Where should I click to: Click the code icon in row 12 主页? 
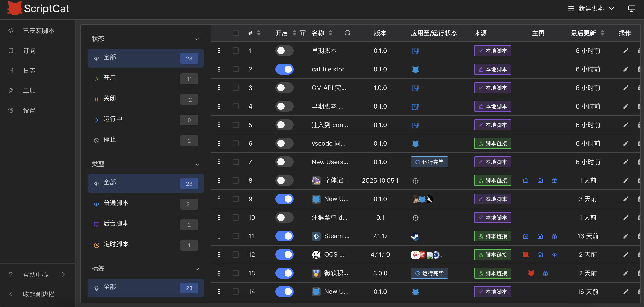[554, 255]
